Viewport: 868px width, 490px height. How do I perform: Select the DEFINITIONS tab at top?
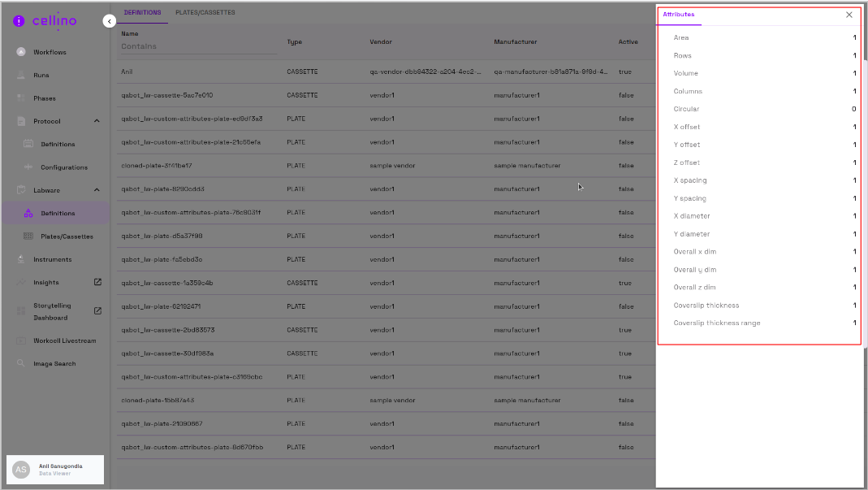coord(142,13)
